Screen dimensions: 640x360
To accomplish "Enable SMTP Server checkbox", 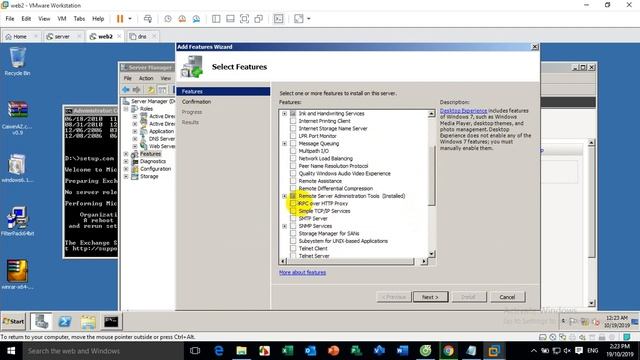I will pos(293,218).
